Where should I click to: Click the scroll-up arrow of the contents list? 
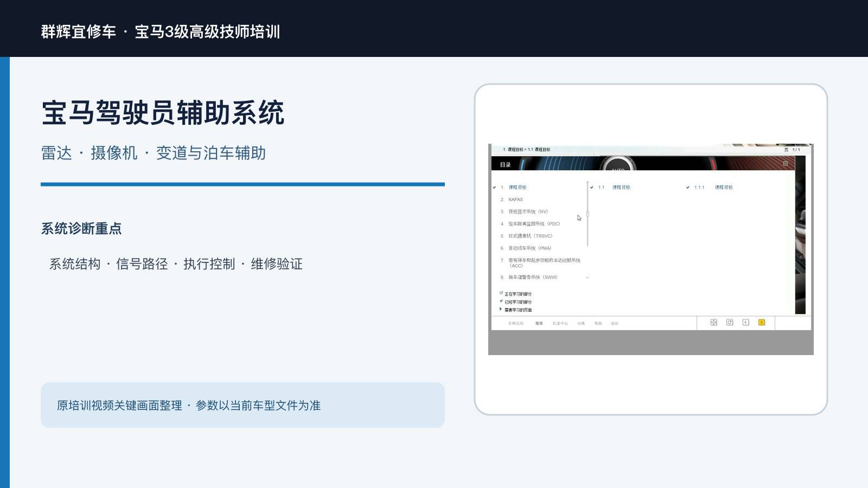pos(588,183)
